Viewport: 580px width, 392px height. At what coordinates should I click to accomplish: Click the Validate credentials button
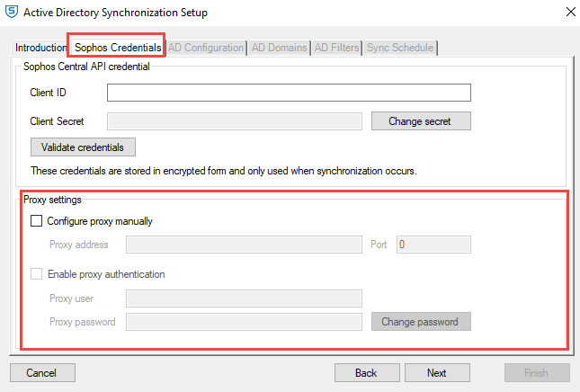83,147
